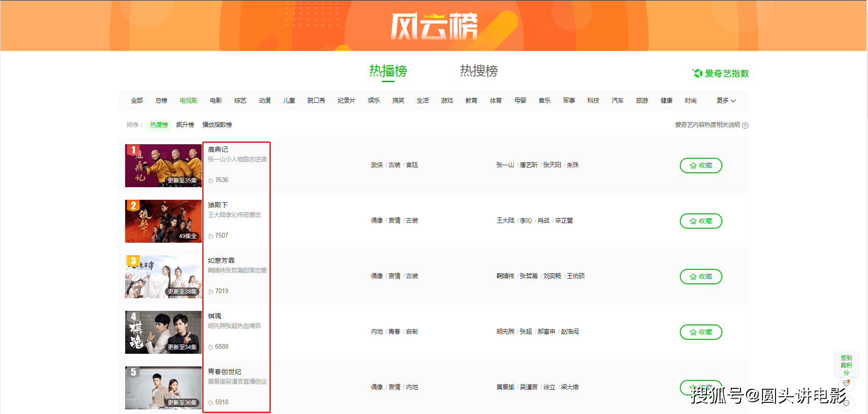This screenshot has height=414, width=868.
Task: Open the 狼殿下 title link
Action: point(218,205)
